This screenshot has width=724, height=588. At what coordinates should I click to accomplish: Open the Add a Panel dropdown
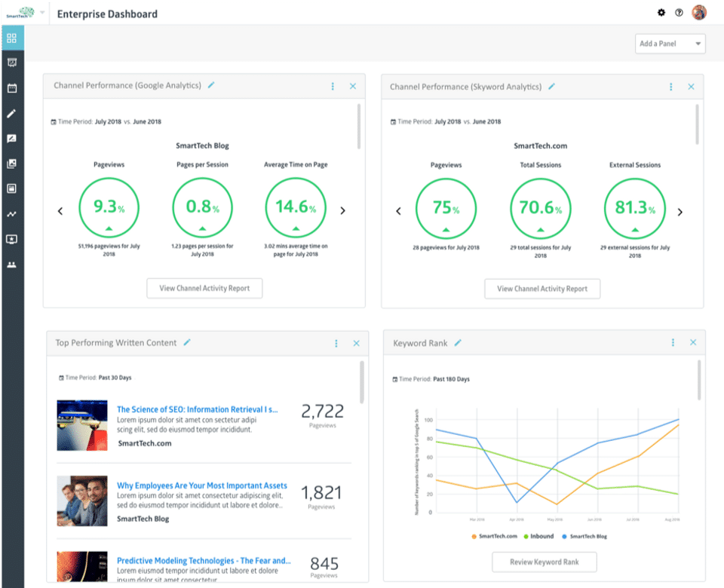pos(670,44)
